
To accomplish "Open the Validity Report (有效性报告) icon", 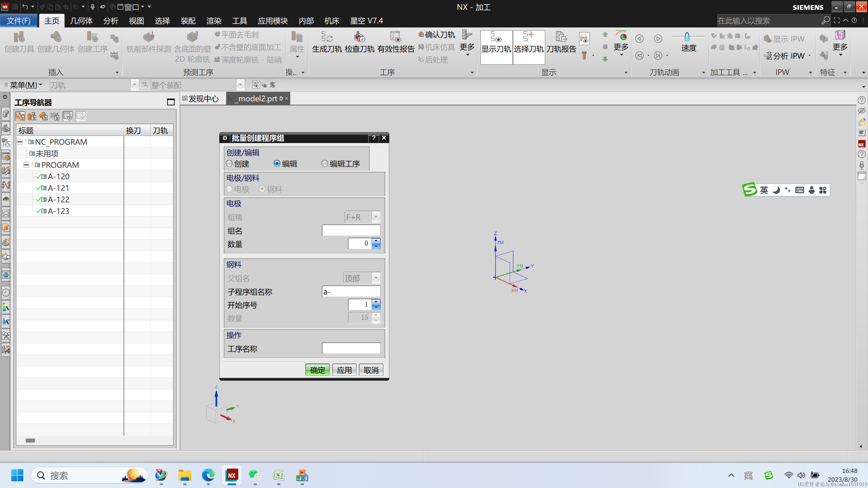I will tap(395, 37).
